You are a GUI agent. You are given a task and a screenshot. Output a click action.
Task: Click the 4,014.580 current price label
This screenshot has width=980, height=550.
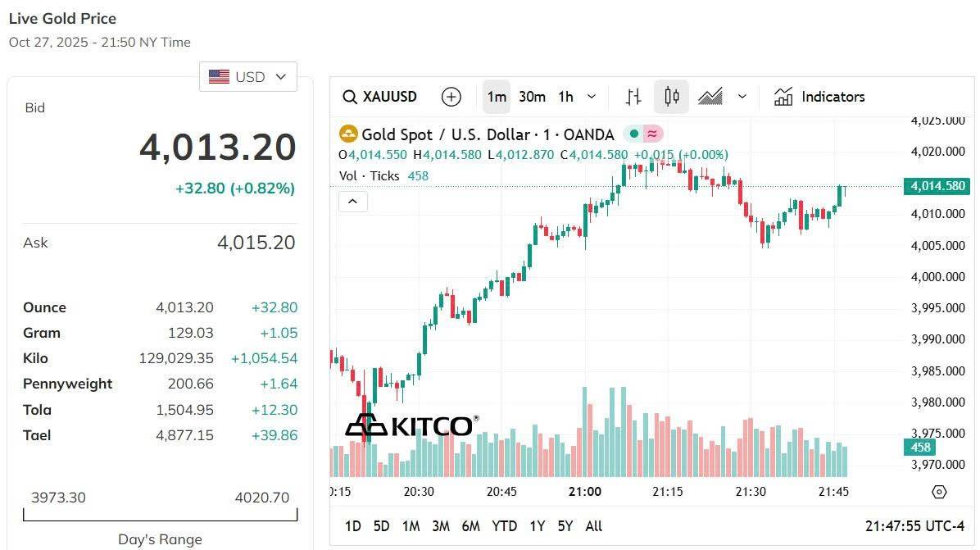click(937, 187)
